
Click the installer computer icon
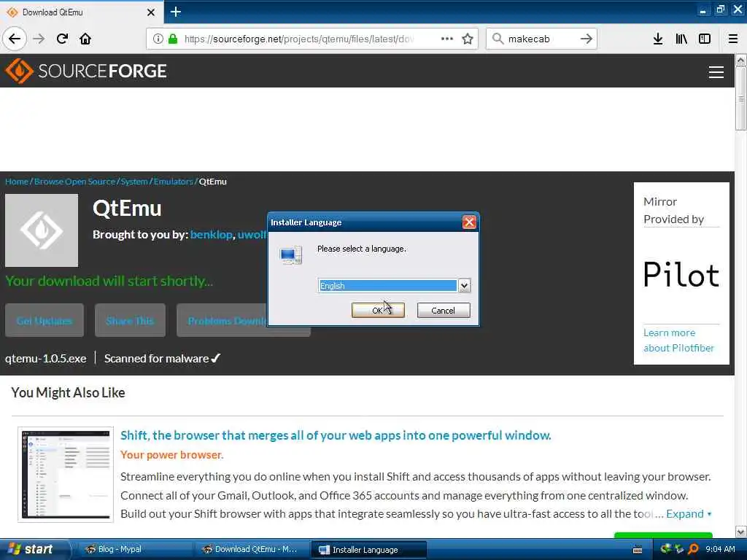pos(290,255)
